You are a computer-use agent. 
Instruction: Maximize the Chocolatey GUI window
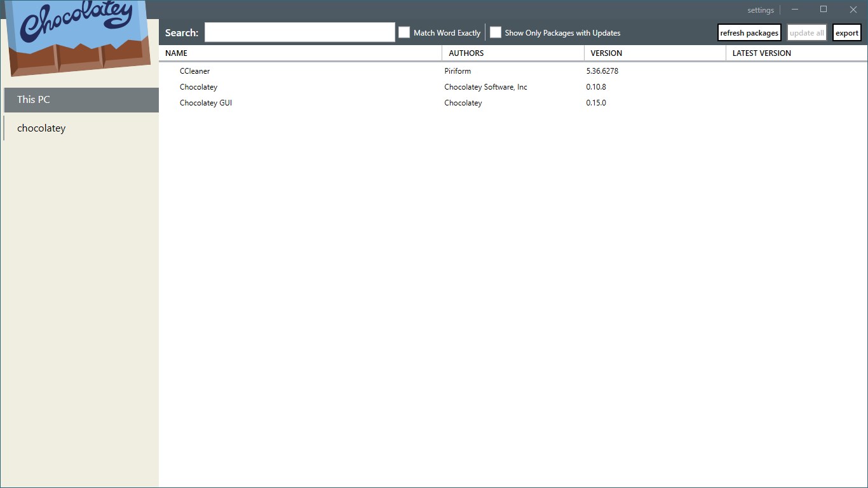pyautogui.click(x=824, y=10)
